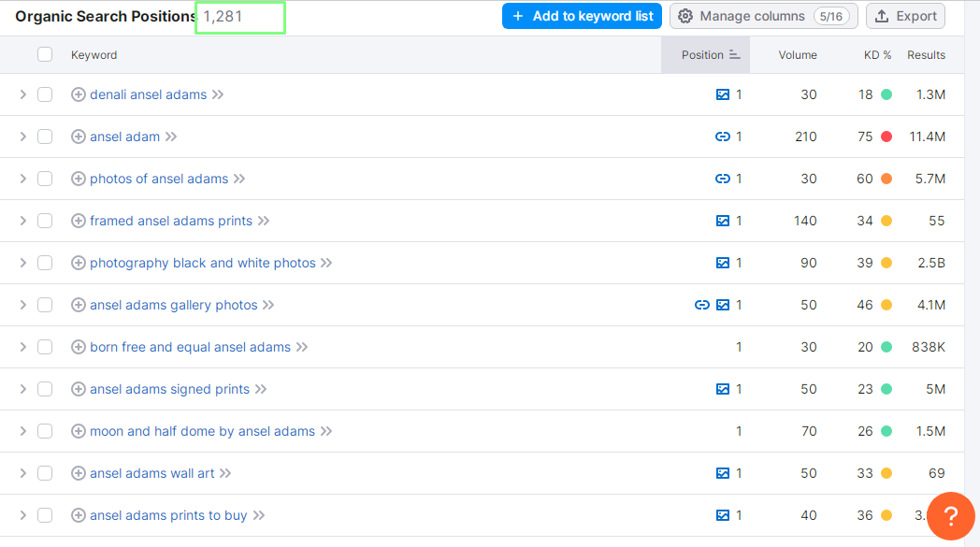The image size is (980, 547).
Task: Click the plus-circle icon beside 'ansel adams prints to buy'
Action: [79, 515]
